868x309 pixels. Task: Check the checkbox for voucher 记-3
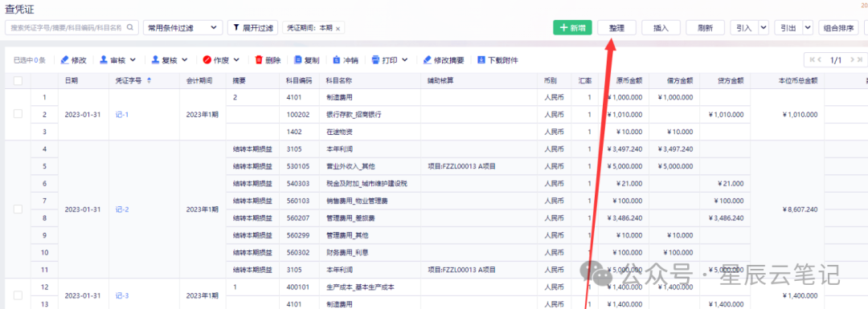click(18, 295)
